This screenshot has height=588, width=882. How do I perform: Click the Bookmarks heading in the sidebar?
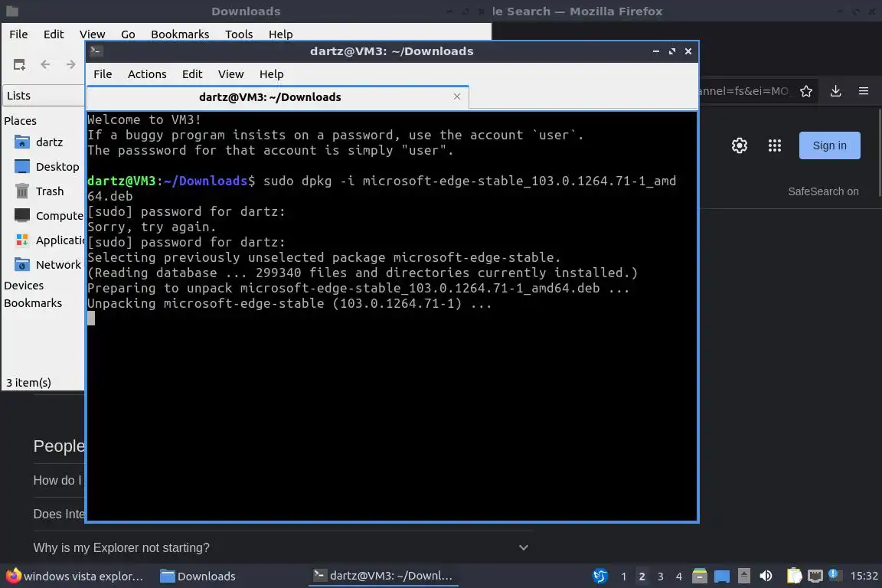[x=33, y=302]
